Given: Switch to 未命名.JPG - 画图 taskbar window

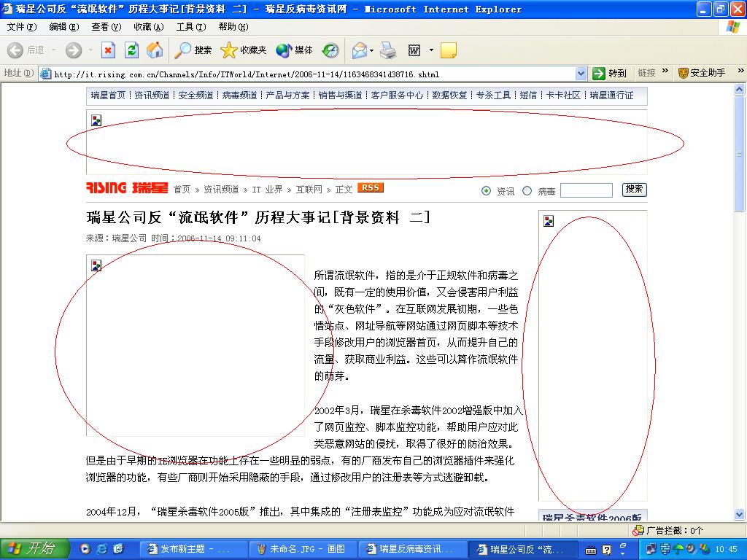Looking at the screenshot, I should 302,549.
